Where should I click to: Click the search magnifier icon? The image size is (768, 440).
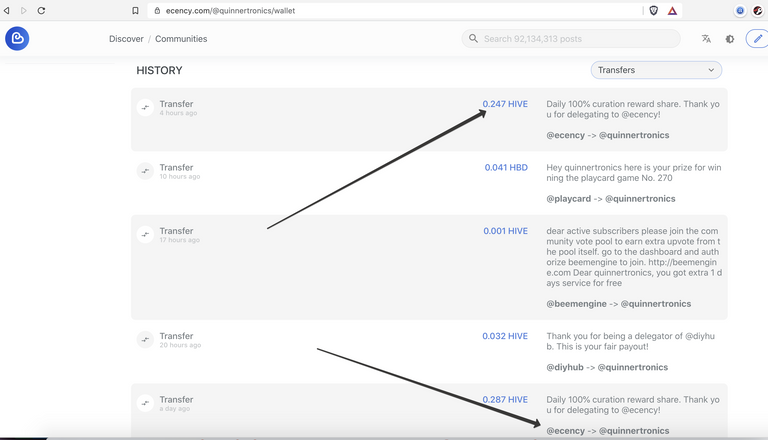click(473, 38)
